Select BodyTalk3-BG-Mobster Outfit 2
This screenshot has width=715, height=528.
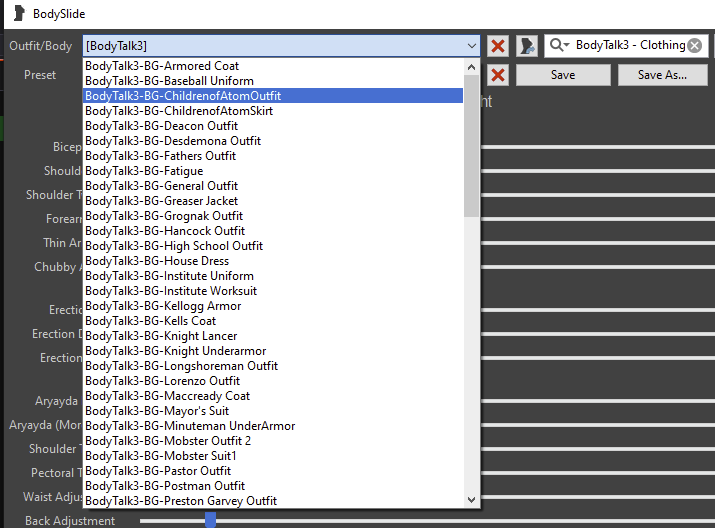point(273,441)
